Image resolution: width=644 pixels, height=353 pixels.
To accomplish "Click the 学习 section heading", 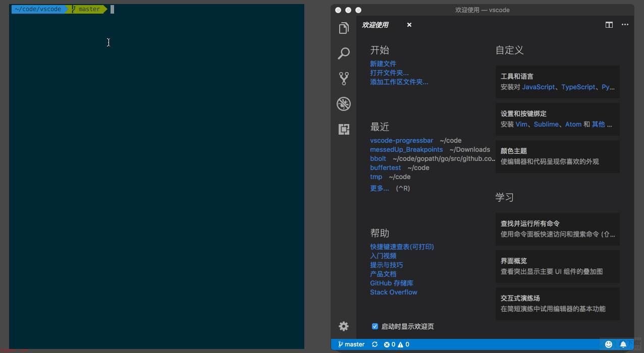I will [505, 197].
